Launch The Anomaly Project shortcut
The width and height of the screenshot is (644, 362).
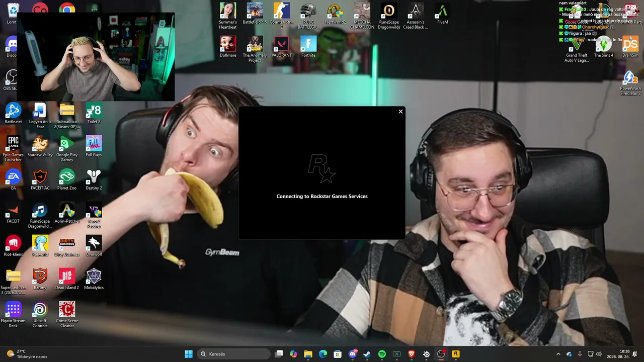[255, 49]
